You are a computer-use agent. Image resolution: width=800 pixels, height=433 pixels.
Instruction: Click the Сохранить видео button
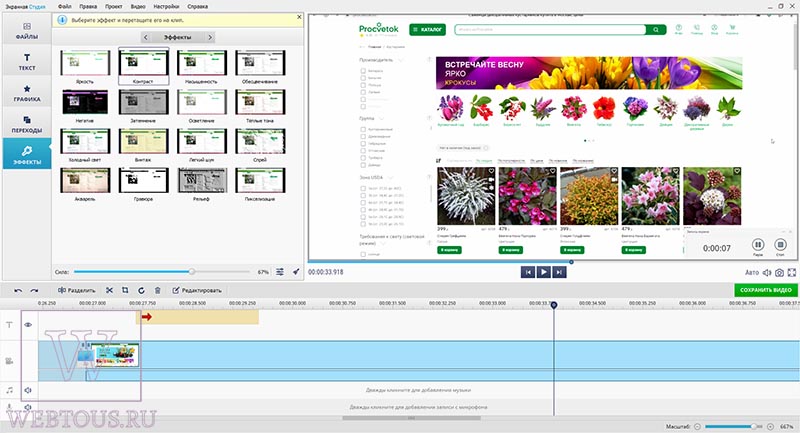(765, 290)
